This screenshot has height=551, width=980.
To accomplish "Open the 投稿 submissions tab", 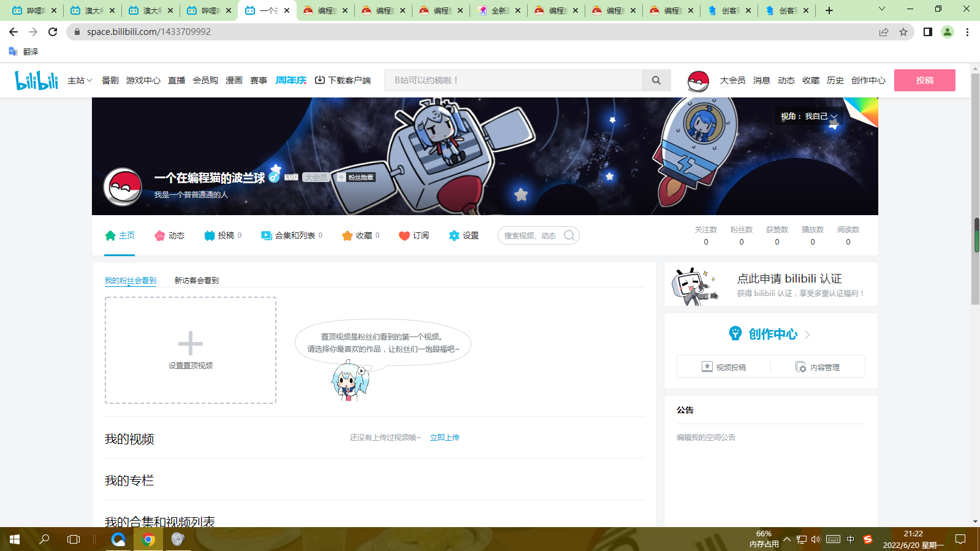I will click(x=223, y=235).
